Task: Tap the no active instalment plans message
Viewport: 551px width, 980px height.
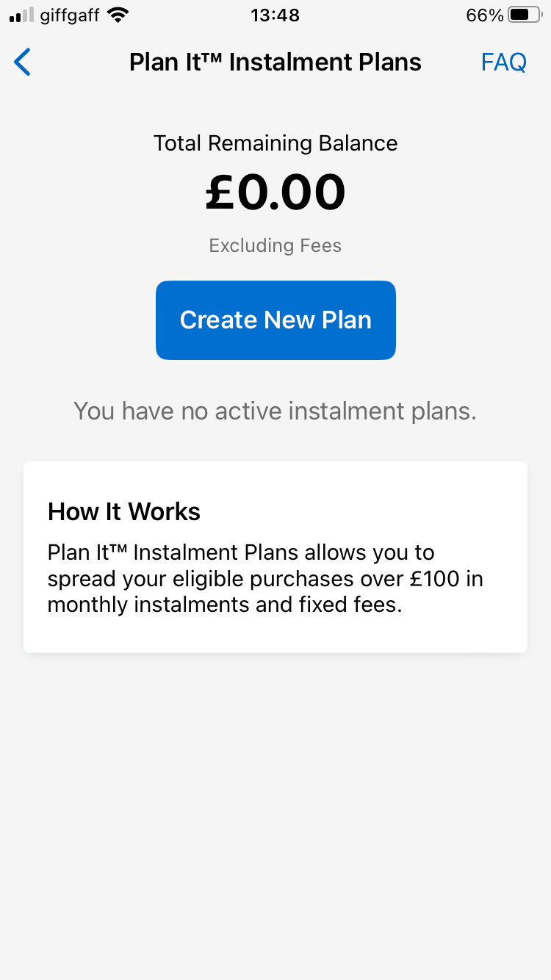Action: tap(275, 411)
